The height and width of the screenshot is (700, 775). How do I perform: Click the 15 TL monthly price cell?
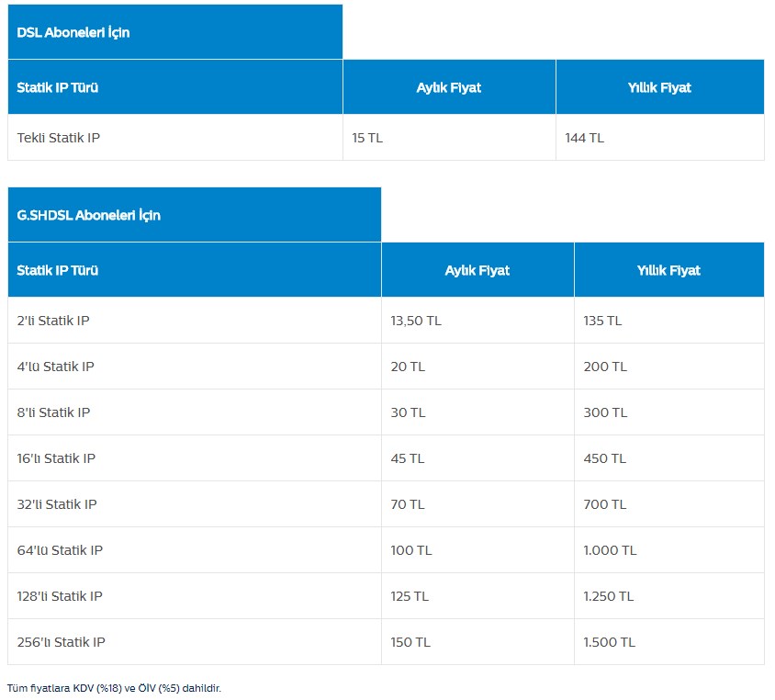point(367,138)
